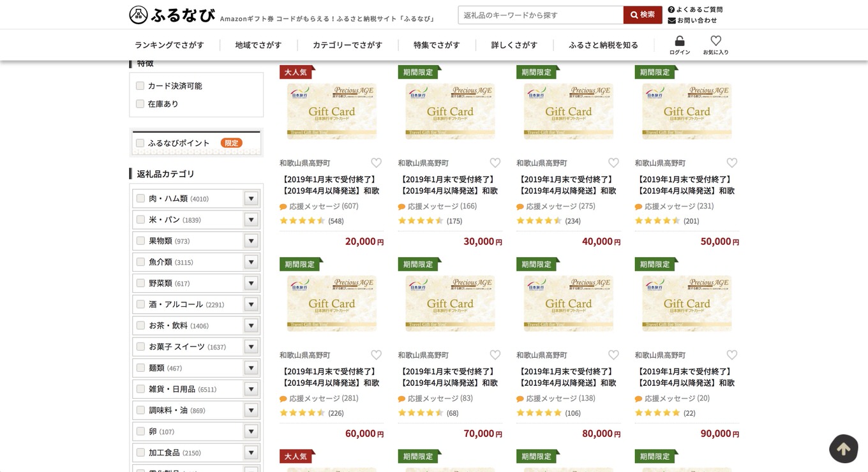Open the ランキングでさがす menu
Screen dimensions: 868x472
click(169, 45)
